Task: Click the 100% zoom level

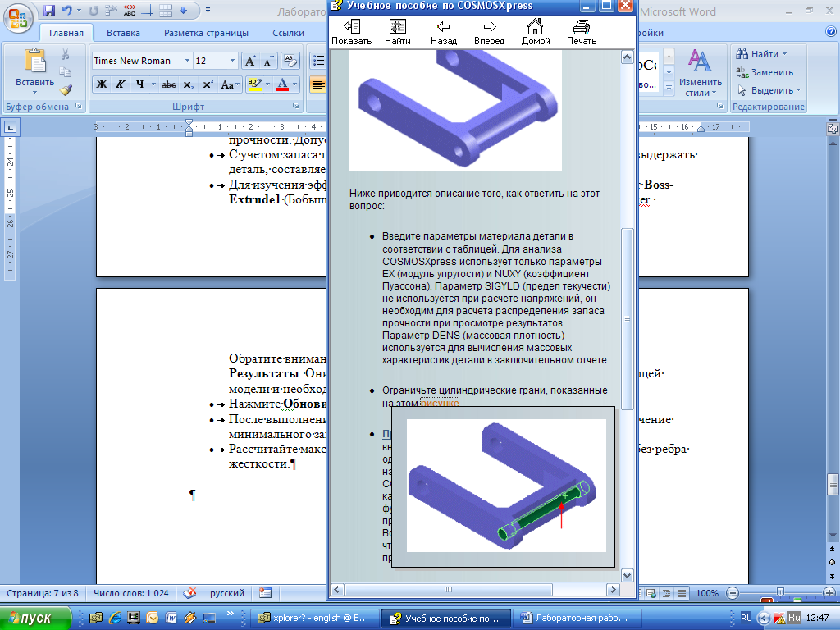Action: tap(707, 593)
